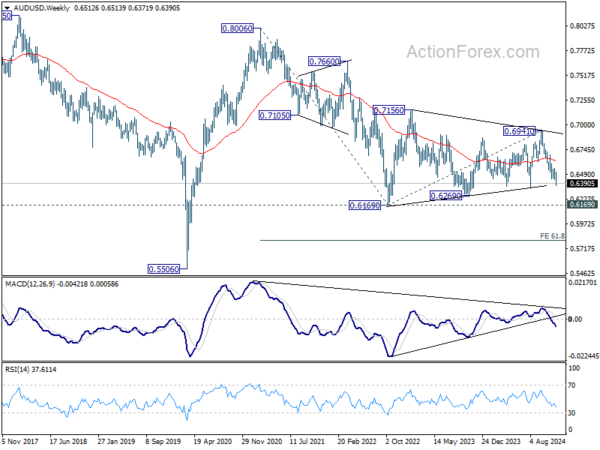Click the 0.67450 price axis value
The image size is (600, 450).
[x=582, y=150]
